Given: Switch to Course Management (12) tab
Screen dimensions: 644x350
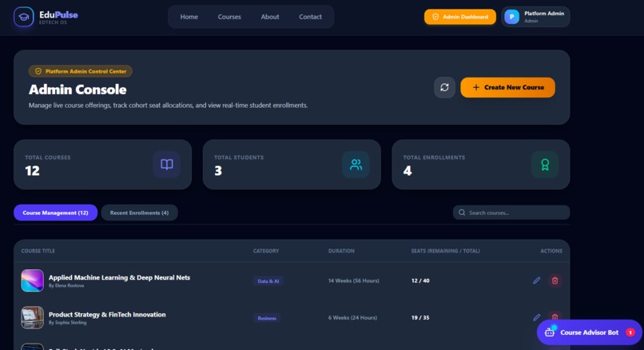Looking at the screenshot, I should [x=55, y=213].
